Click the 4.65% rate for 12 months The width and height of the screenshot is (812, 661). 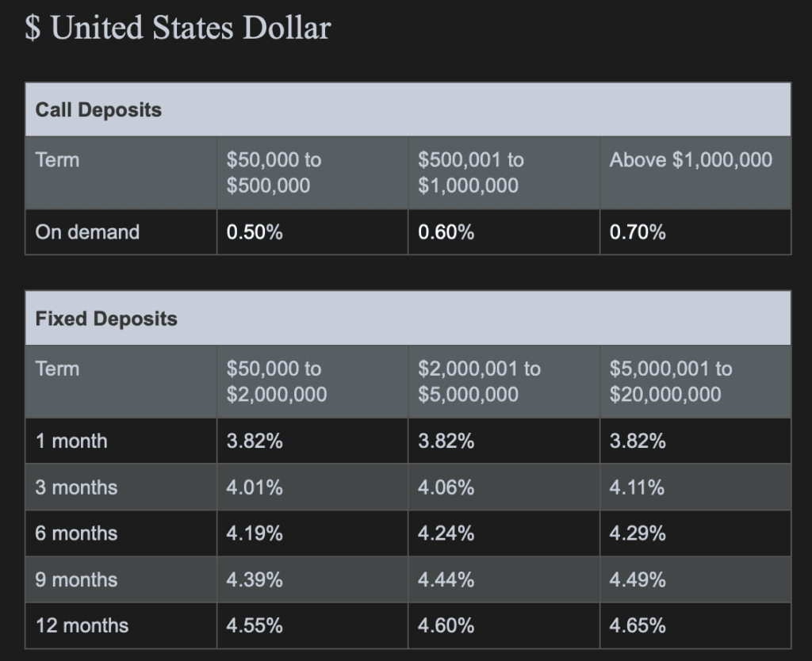point(638,625)
